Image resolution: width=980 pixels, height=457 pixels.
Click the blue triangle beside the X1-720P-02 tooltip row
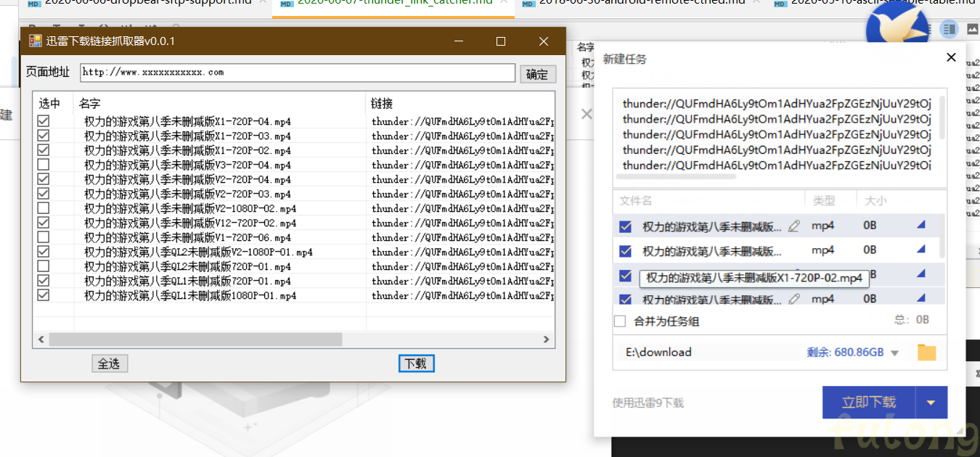click(921, 274)
